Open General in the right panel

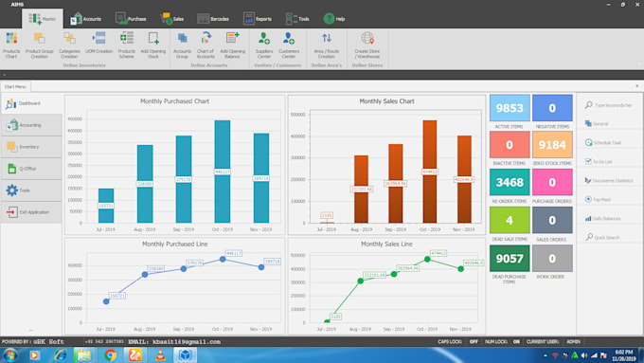pyautogui.click(x=597, y=124)
